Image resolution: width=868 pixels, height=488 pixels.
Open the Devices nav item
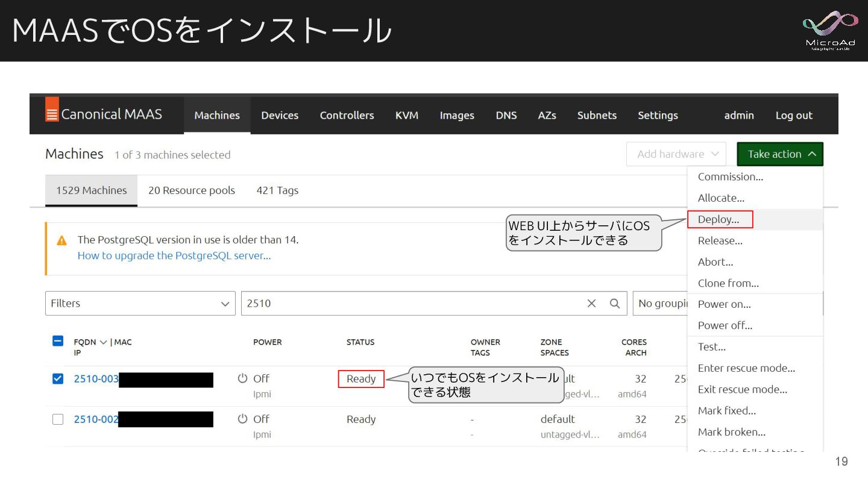point(280,115)
